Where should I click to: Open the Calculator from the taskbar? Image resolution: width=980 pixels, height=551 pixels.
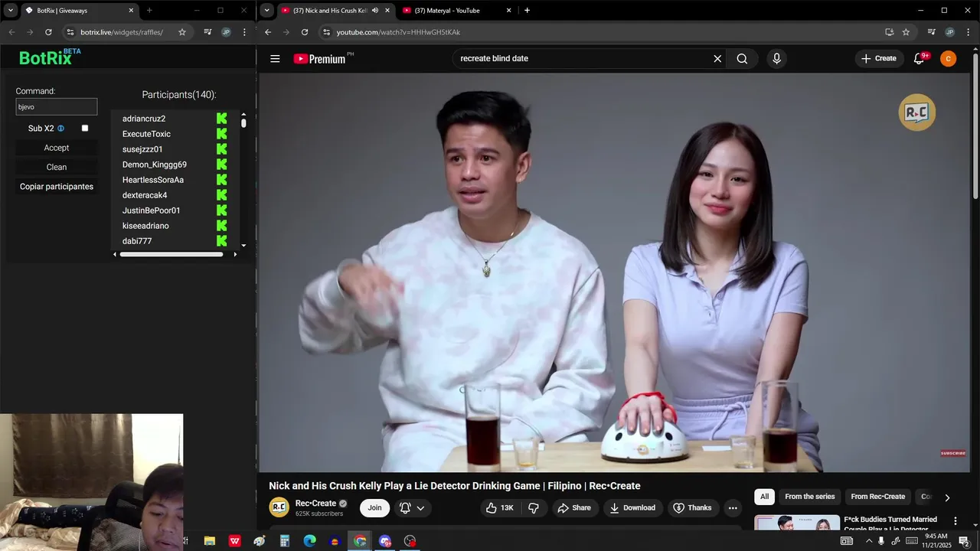click(285, 541)
